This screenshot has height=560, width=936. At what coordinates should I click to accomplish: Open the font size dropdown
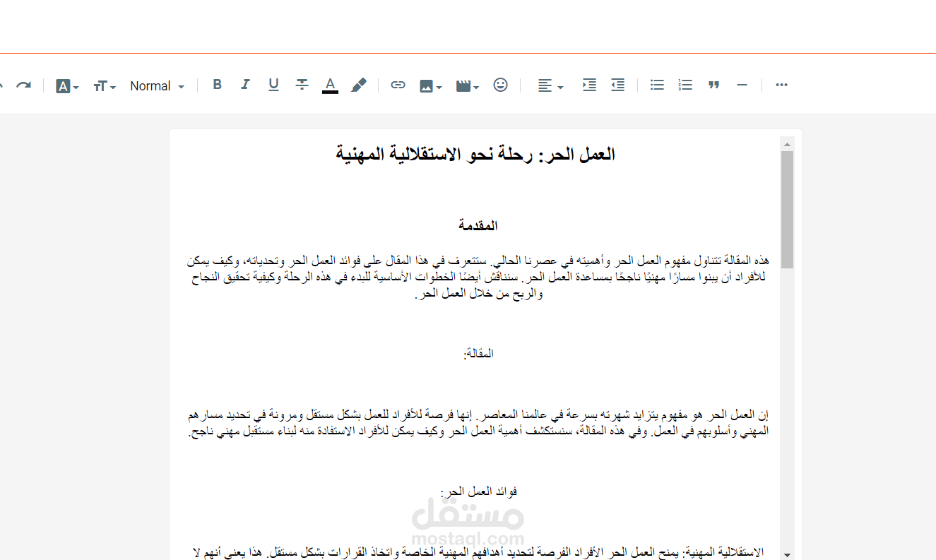pyautogui.click(x=105, y=86)
